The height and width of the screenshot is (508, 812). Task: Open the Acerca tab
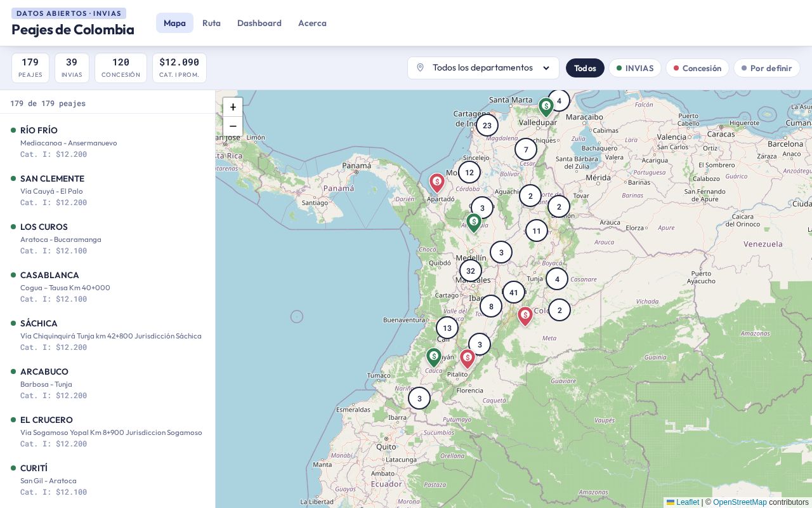(312, 23)
